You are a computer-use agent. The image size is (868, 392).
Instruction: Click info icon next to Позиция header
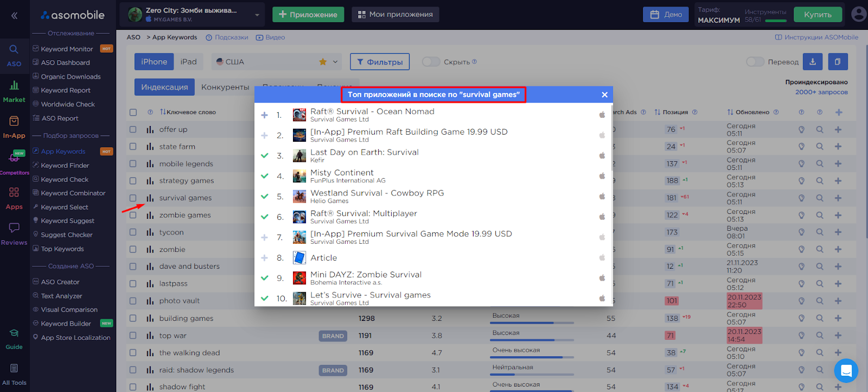(x=694, y=112)
